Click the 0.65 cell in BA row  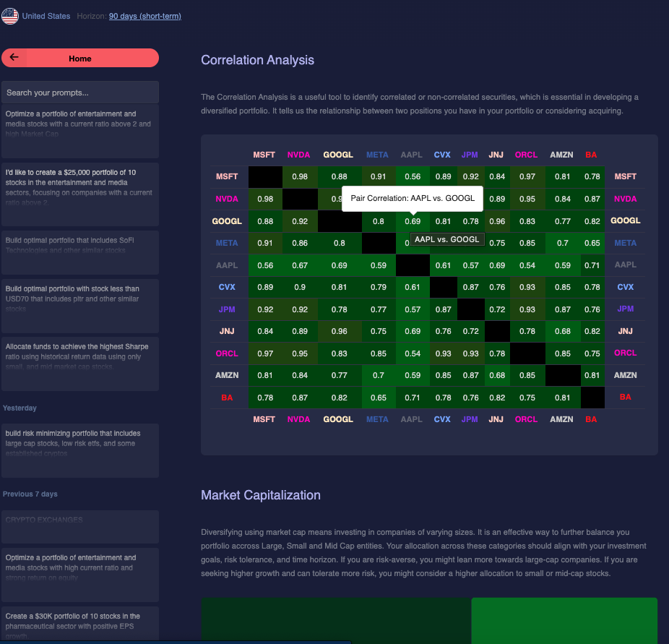point(379,398)
